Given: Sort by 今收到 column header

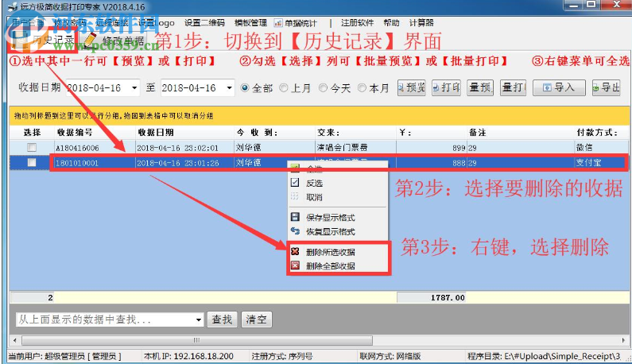Looking at the screenshot, I should pyautogui.click(x=274, y=132).
